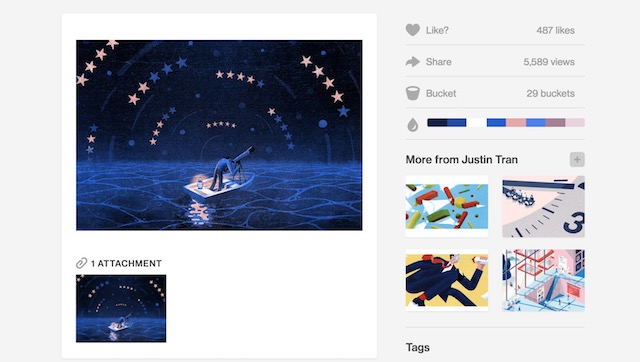Open the 5,589 views count

pos(549,62)
